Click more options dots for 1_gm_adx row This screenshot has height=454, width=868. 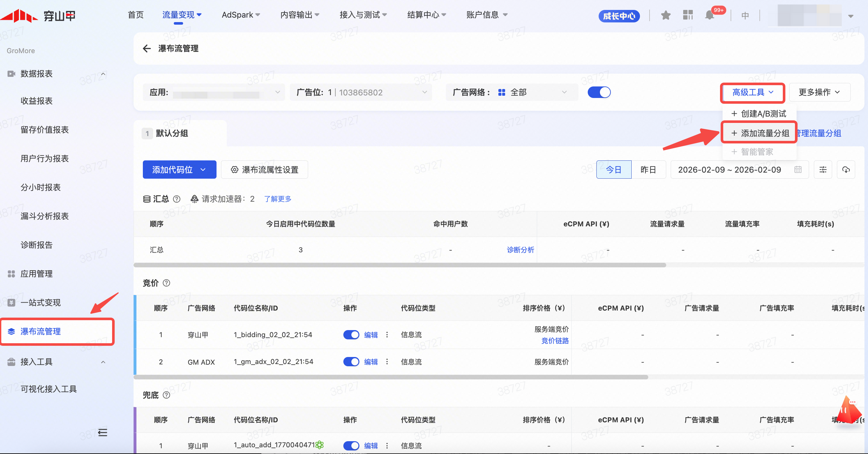tap(387, 362)
